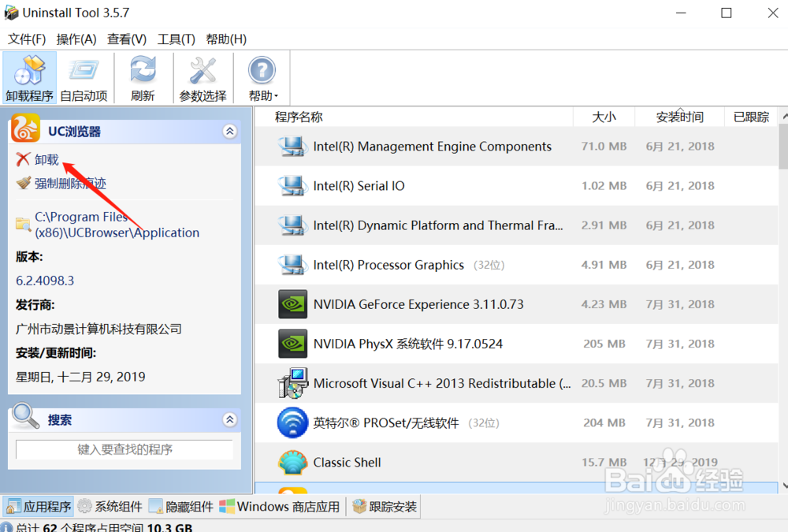The image size is (788, 532).
Task: Select 英特尔 PROSet/无线软件 wifi icon
Action: click(292, 423)
